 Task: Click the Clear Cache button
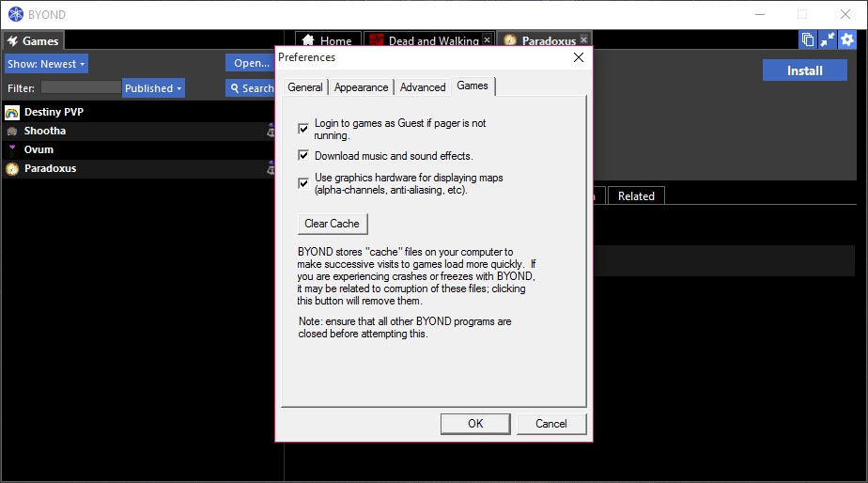(333, 224)
